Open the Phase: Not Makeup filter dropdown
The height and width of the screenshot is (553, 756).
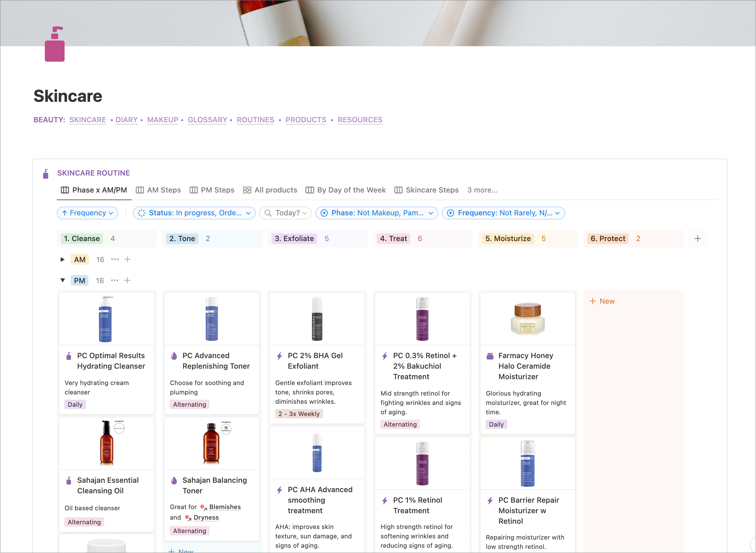(x=377, y=213)
